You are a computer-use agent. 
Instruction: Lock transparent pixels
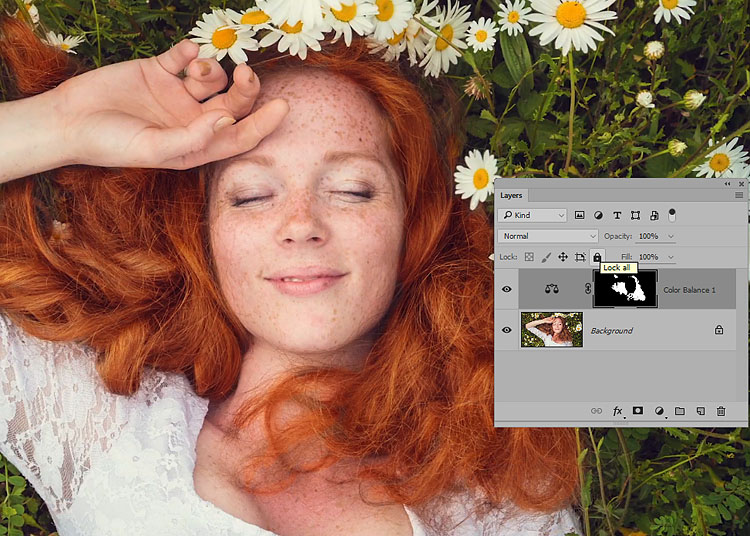pos(529,257)
